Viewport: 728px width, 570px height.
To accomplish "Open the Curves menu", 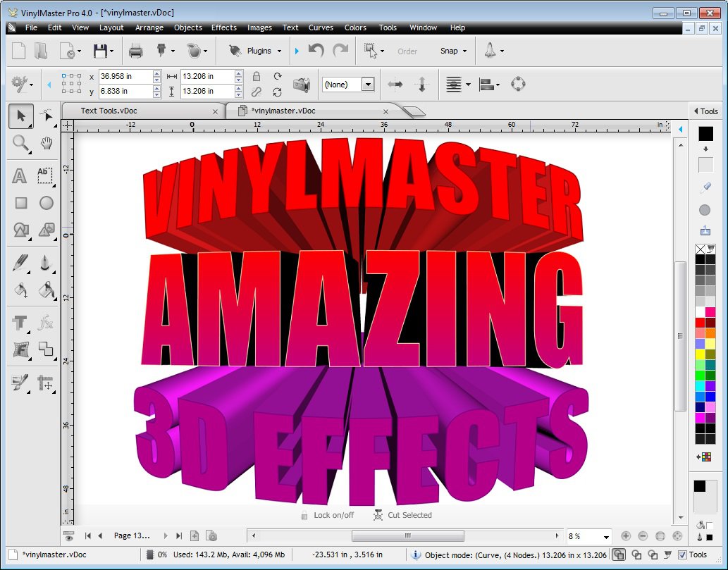I will coord(321,28).
